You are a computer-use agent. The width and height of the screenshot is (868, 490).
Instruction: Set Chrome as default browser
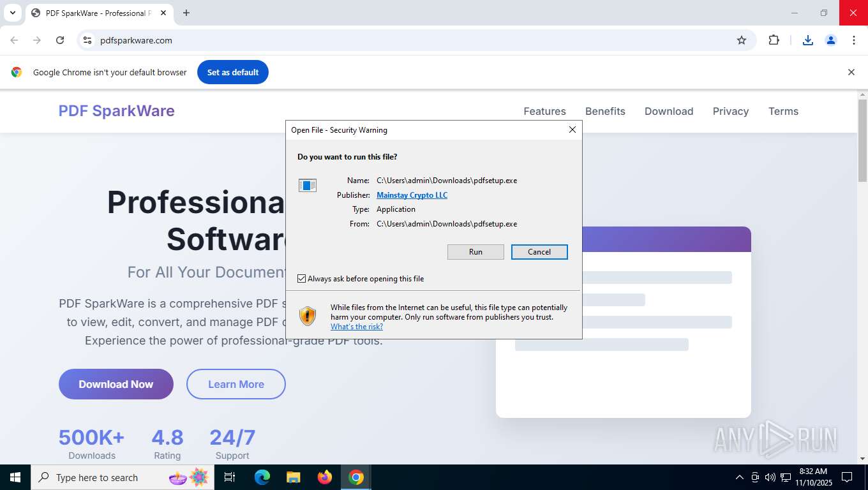233,72
